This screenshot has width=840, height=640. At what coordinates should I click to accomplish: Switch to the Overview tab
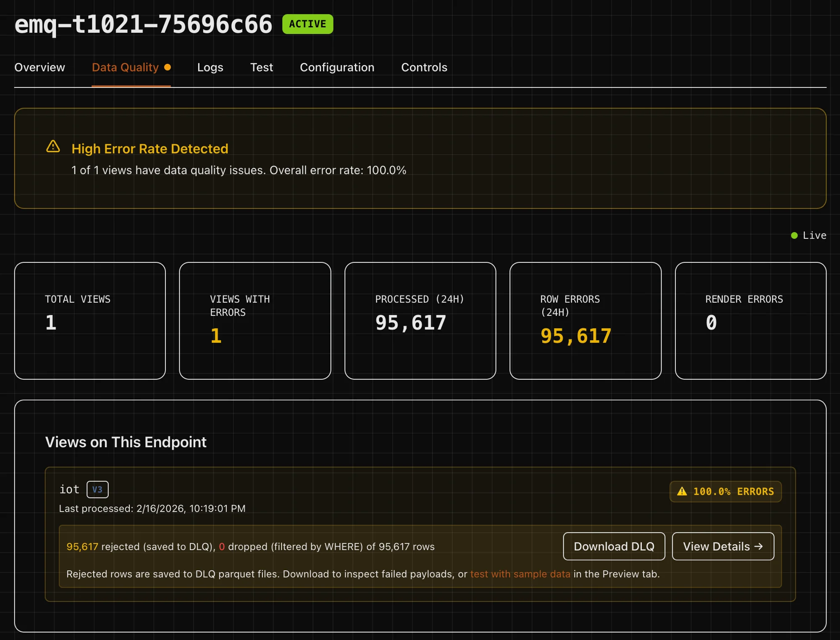pyautogui.click(x=40, y=67)
